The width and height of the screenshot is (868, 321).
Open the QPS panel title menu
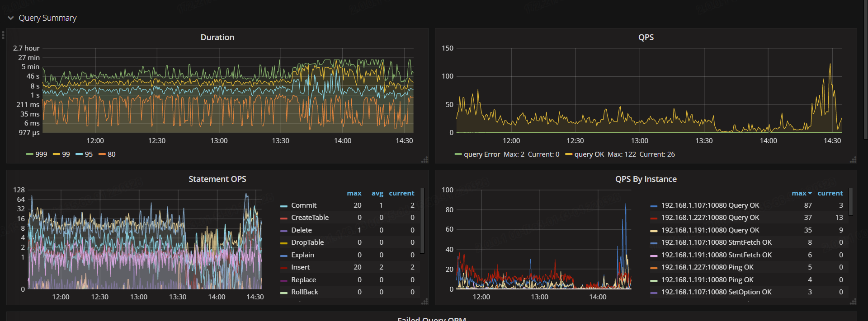pyautogui.click(x=646, y=37)
